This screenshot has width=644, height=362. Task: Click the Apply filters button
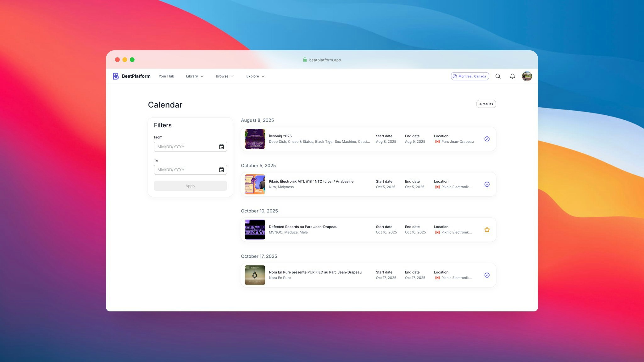click(x=190, y=186)
